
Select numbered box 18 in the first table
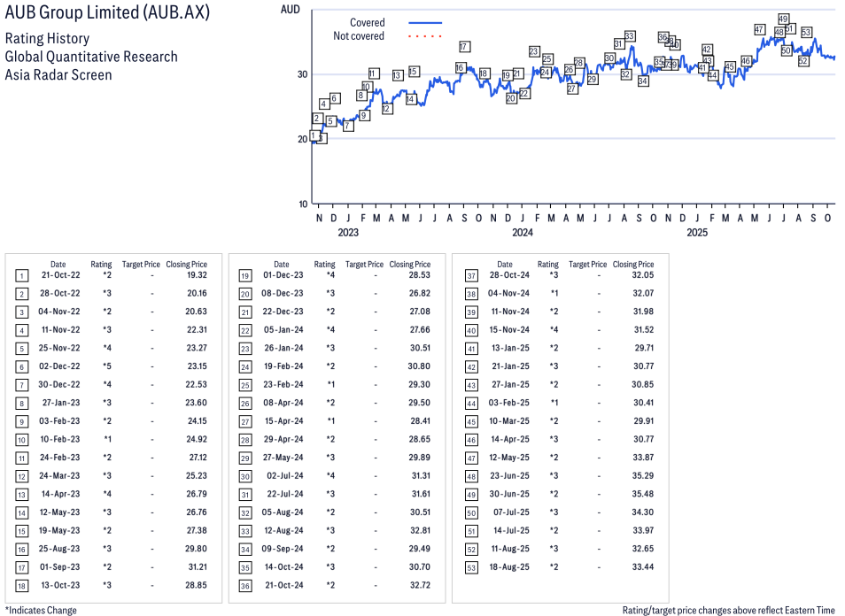tap(21, 585)
